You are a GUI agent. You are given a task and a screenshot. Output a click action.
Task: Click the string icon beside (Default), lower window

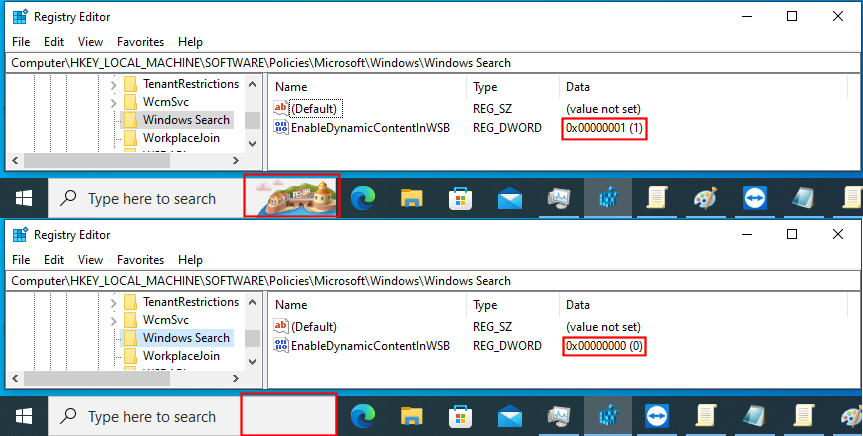pos(281,326)
